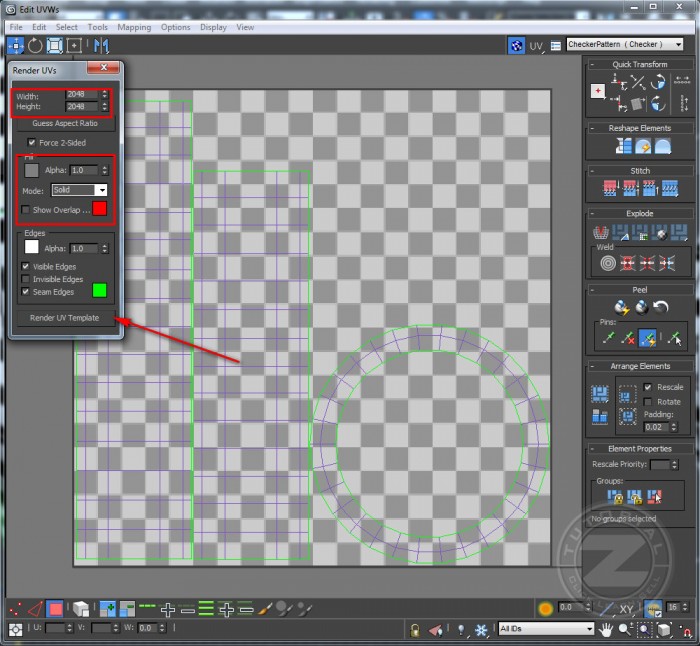
Task: Toggle Invisible Edges checkbox
Action: [x=26, y=279]
